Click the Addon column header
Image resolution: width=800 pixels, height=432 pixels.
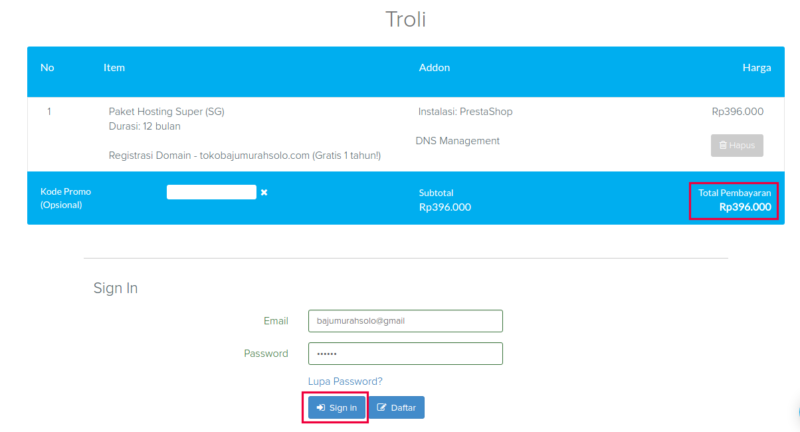click(434, 67)
